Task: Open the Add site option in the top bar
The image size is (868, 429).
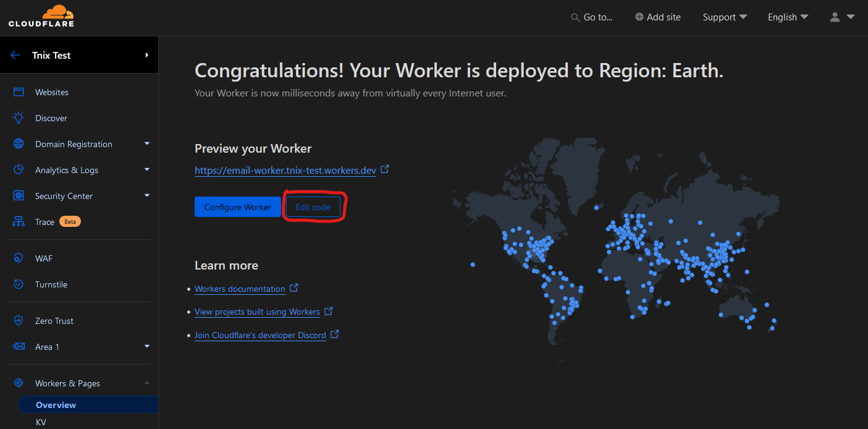Action: 657,17
